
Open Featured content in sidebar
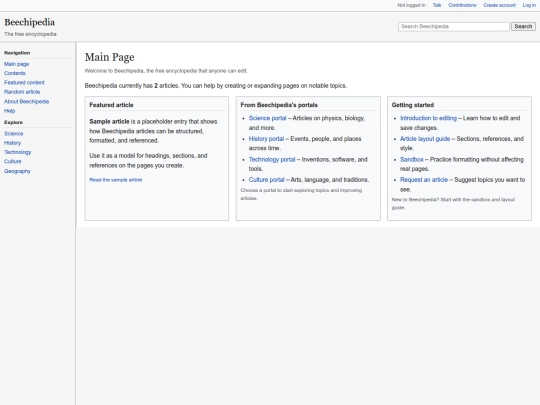[24, 83]
